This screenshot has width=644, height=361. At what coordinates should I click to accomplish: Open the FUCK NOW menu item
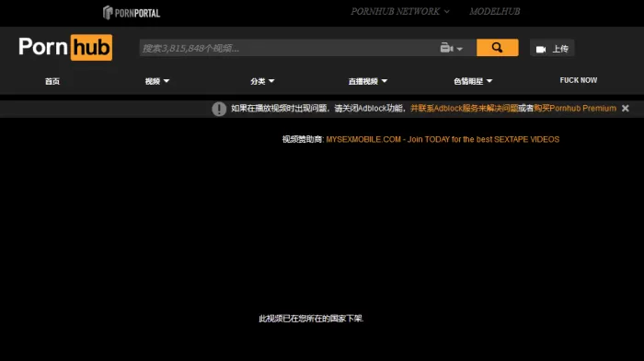579,80
